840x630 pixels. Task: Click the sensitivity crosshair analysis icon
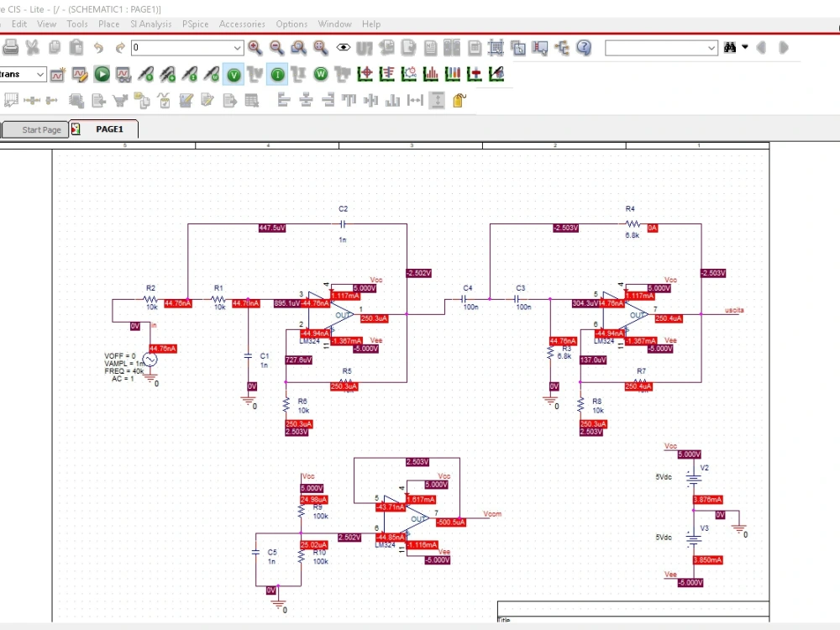coord(365,74)
